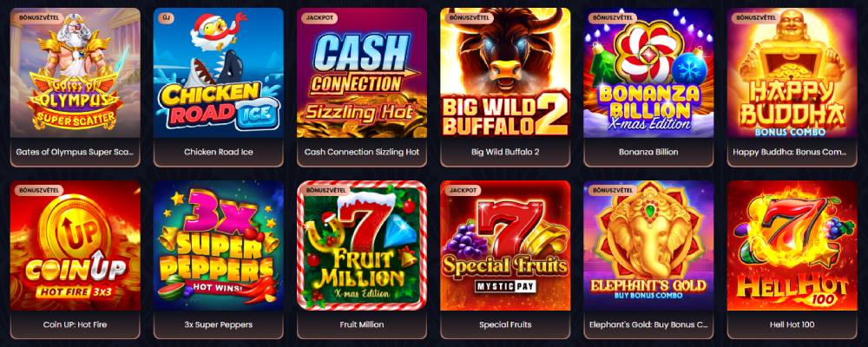
Task: Click the Bonanza Billion title label
Action: tap(648, 152)
